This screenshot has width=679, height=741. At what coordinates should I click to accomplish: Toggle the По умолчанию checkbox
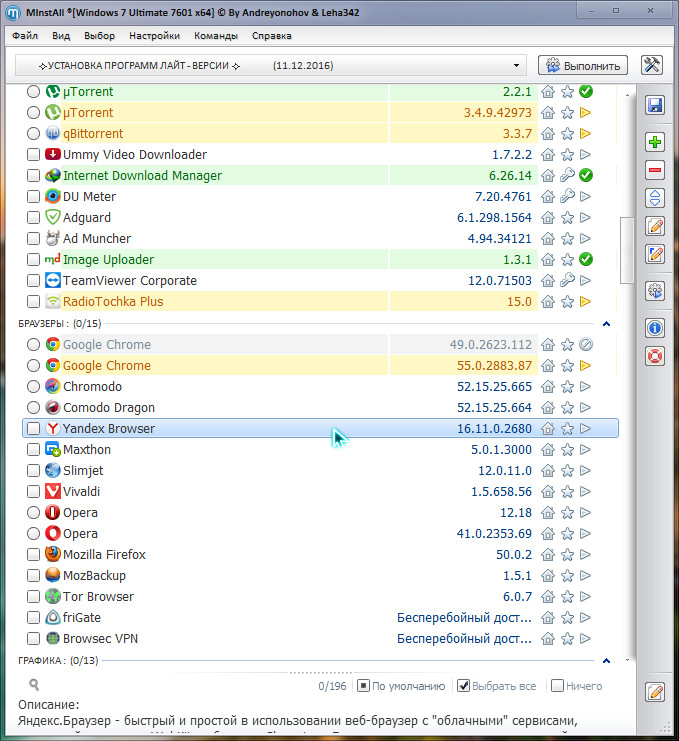pos(363,686)
